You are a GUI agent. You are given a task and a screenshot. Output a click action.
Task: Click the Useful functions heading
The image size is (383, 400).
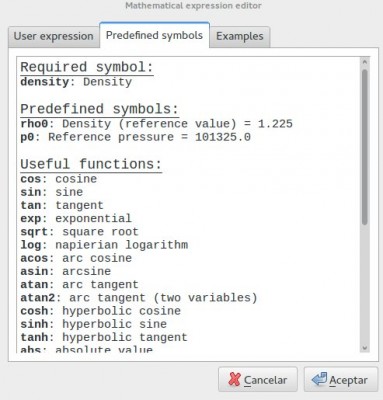point(91,164)
